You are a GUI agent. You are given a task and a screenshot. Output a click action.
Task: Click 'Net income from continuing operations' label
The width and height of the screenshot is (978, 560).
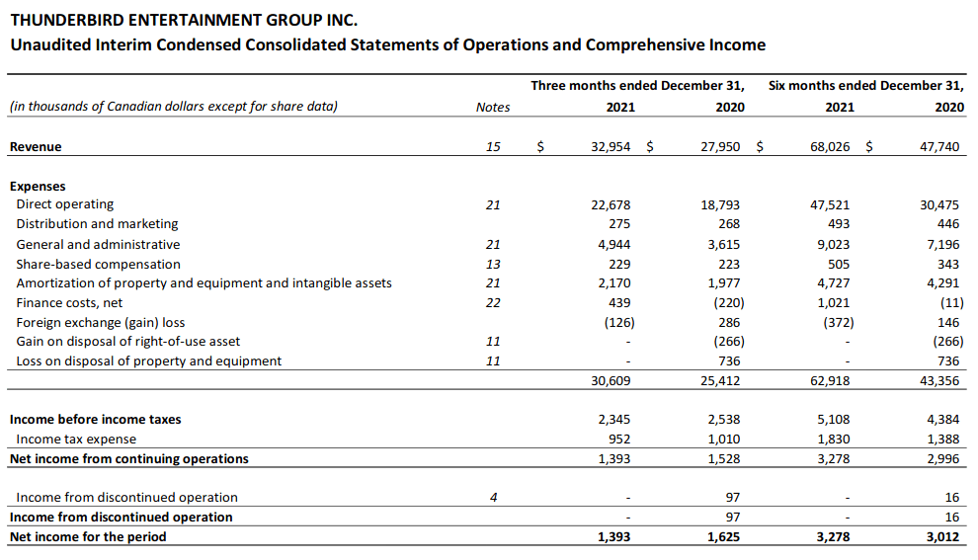(x=129, y=459)
